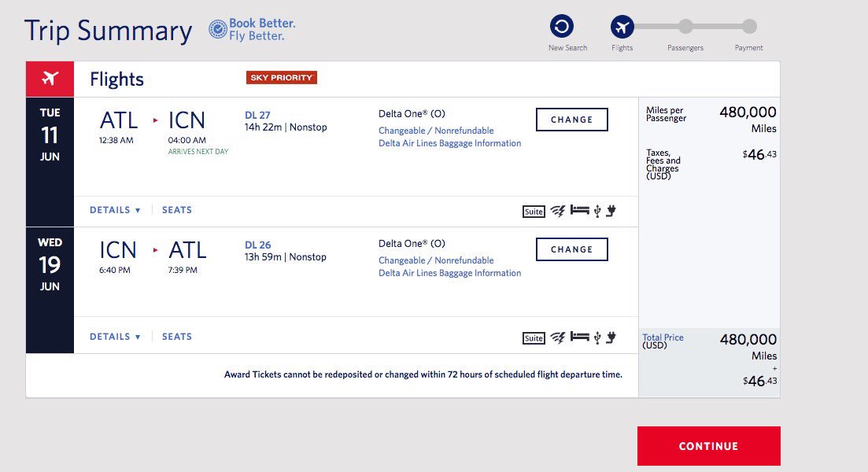Click the Wi-Fi icon for flight DL 27
Screen dimensions: 868x472
[x=557, y=211]
